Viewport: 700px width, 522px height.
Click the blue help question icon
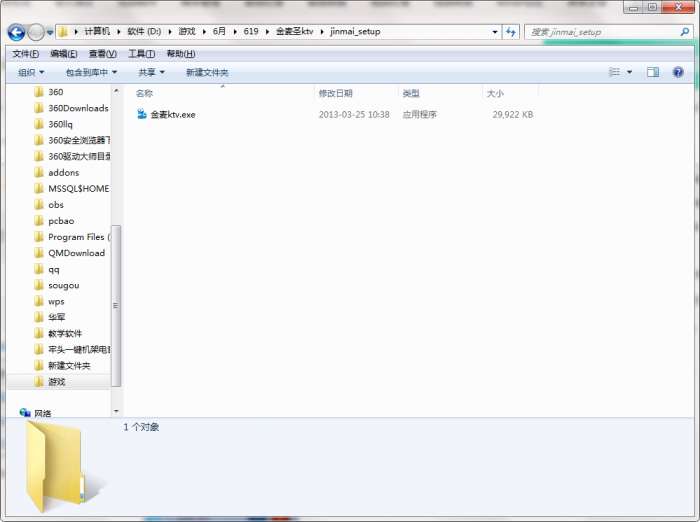678,72
